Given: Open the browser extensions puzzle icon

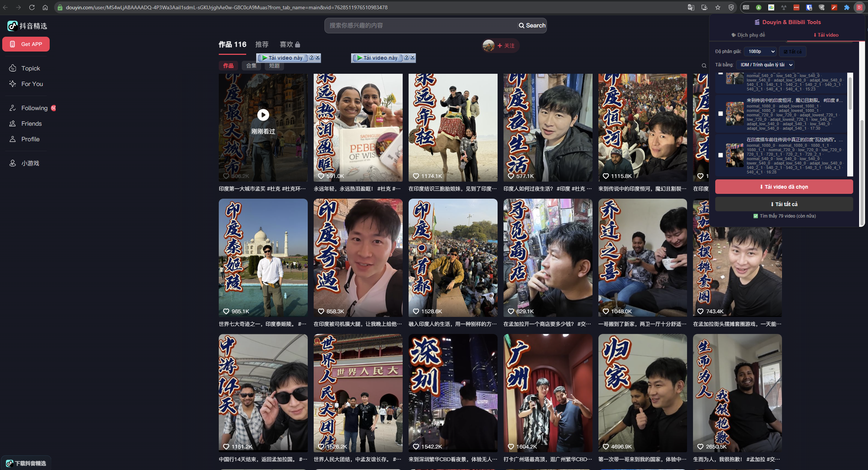Looking at the screenshot, I should pos(846,7).
